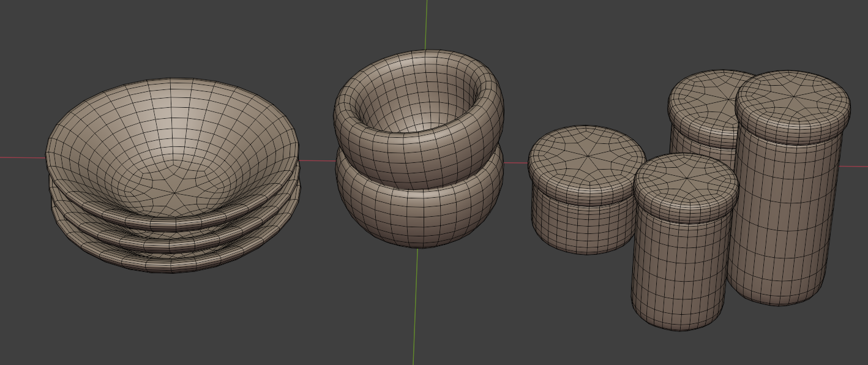The image size is (868, 365).
Task: Click the green Y axis line above the bowls
Action: coord(426,24)
